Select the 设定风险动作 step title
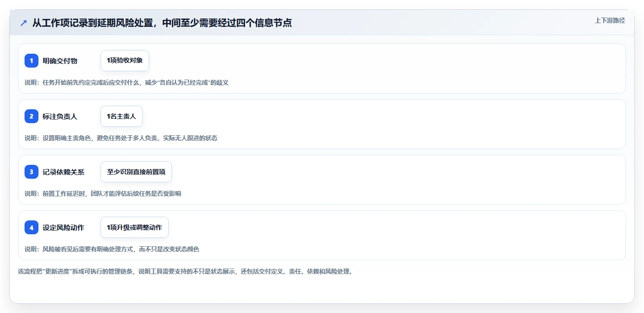644x313 pixels. click(63, 227)
